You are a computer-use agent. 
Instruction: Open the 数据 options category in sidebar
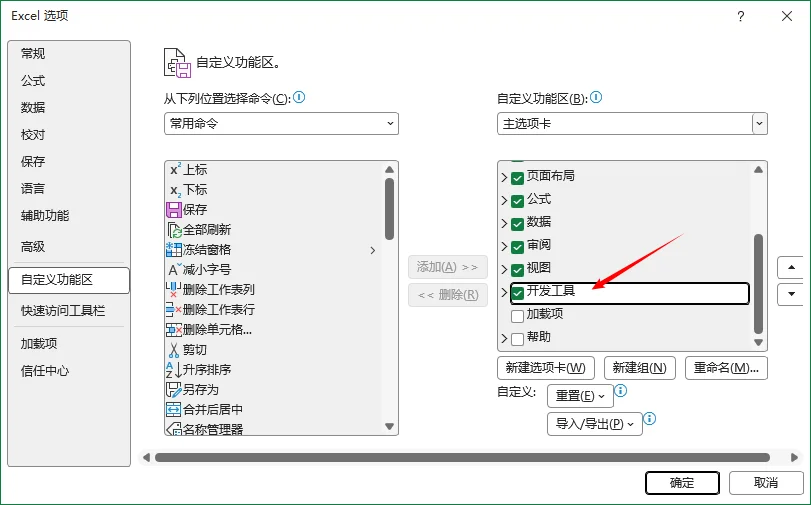click(69, 108)
